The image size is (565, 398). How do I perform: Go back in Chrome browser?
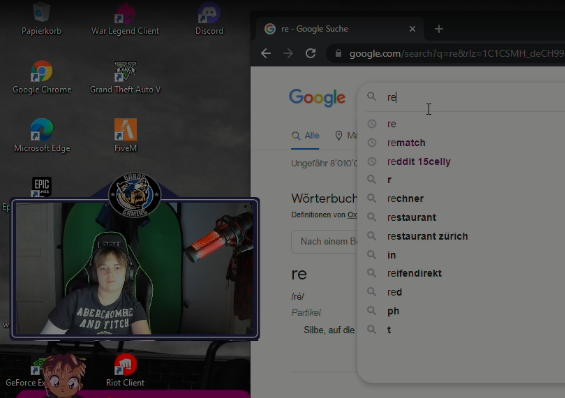pos(266,54)
